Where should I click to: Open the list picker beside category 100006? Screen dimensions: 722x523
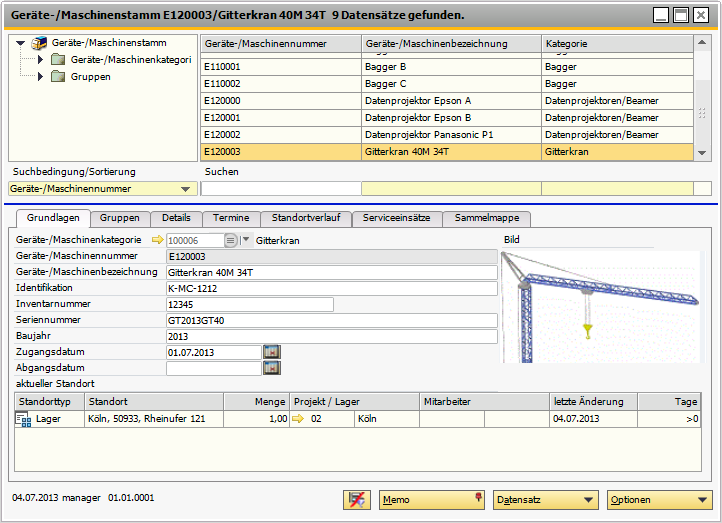(x=230, y=240)
